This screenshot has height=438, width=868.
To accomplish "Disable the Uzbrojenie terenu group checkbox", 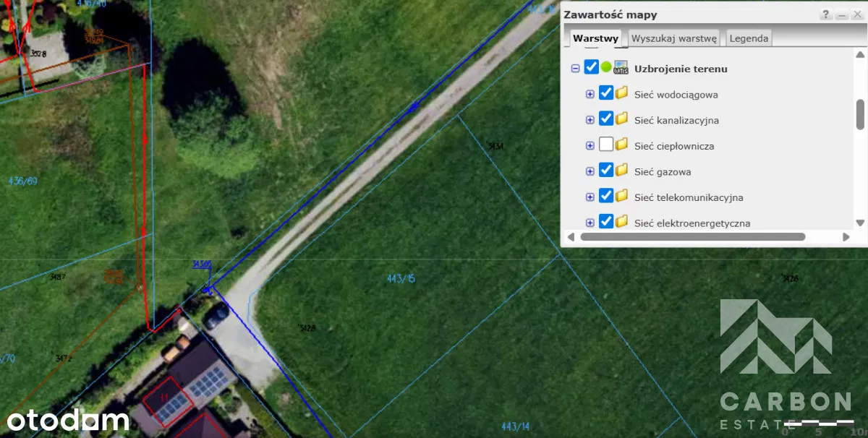I will (x=591, y=68).
